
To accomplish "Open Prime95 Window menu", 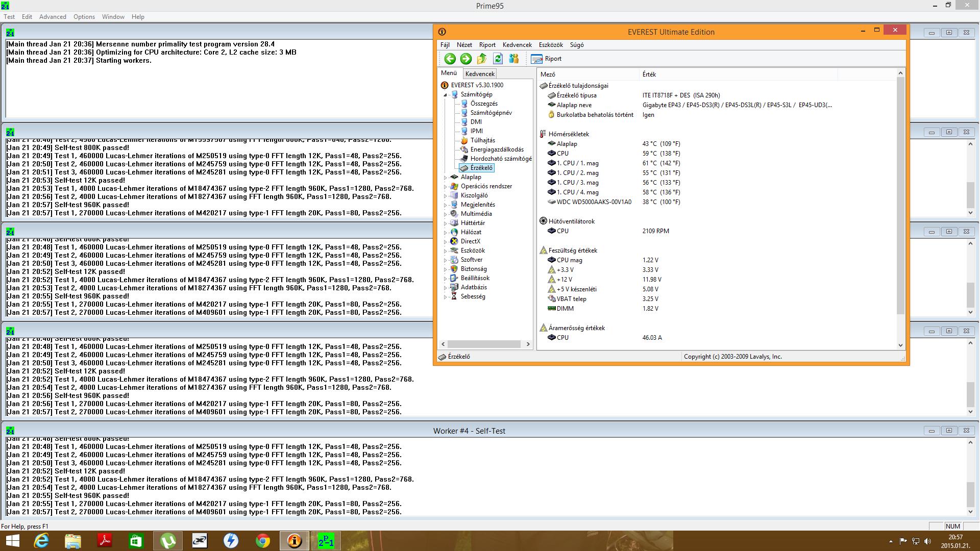I will [113, 17].
